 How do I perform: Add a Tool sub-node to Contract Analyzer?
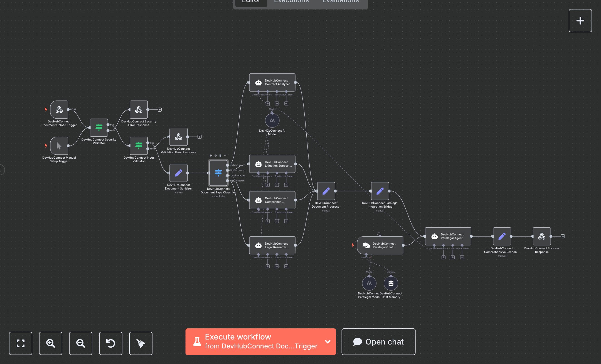click(277, 104)
